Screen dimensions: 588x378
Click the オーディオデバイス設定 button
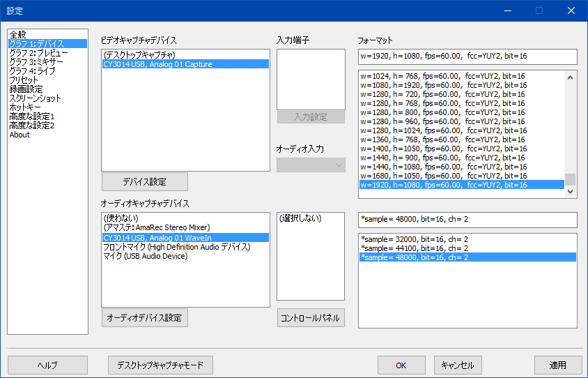coord(145,317)
